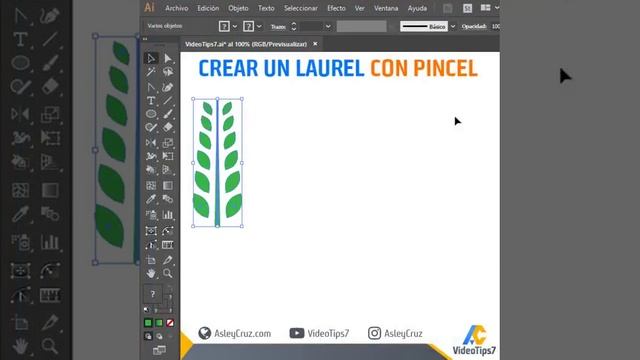This screenshot has width=640, height=360.
Task: Activate the Type tool
Action: pyautogui.click(x=151, y=100)
